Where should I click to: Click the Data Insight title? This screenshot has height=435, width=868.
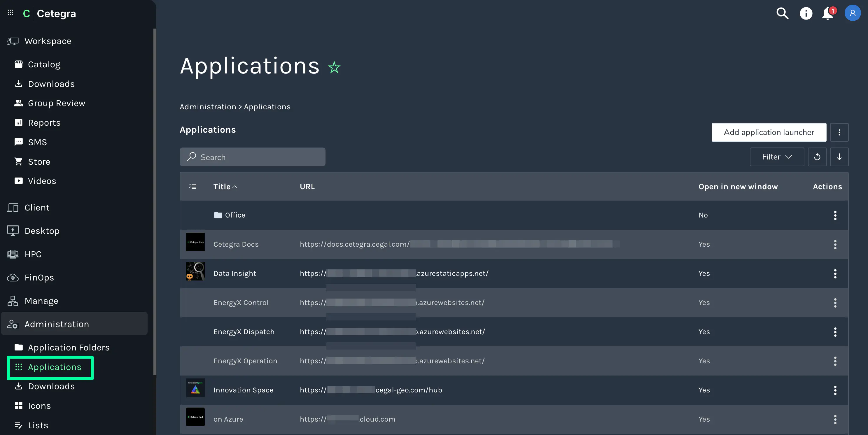(235, 273)
